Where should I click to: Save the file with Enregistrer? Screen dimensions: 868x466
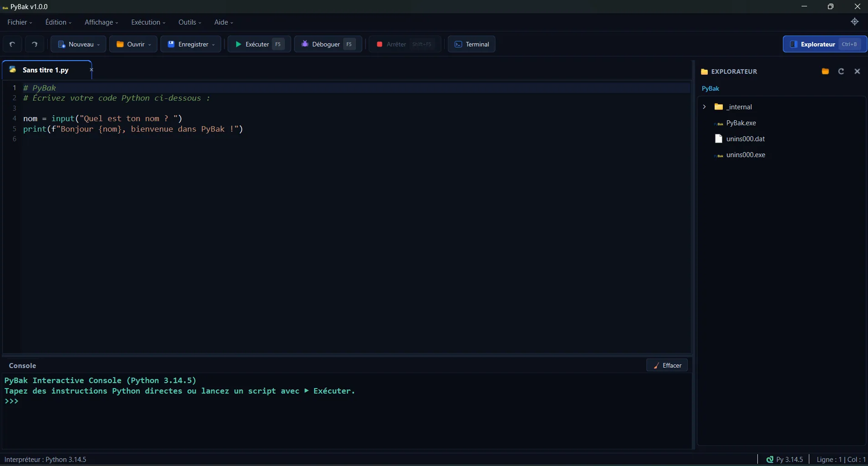coord(191,44)
